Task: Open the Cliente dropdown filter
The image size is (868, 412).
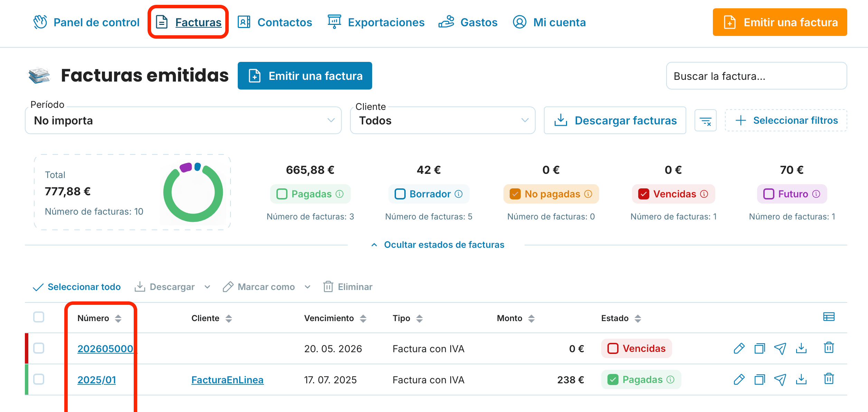Action: click(443, 120)
